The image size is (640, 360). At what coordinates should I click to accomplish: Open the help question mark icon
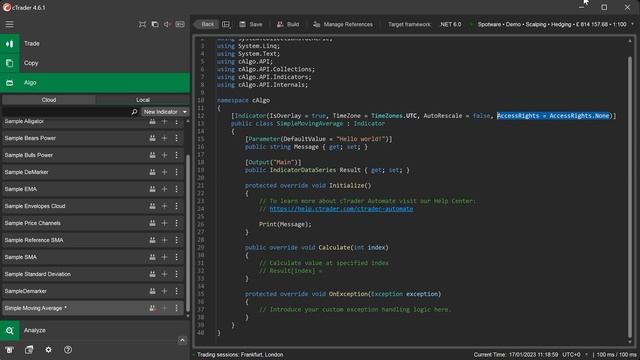coord(68,350)
